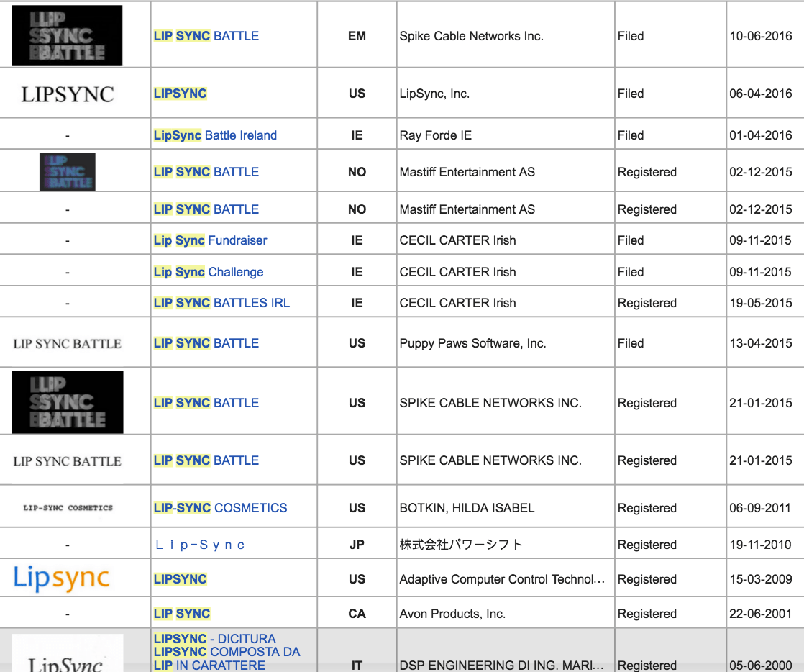Image resolution: width=804 pixels, height=672 pixels.
Task: Select owner 'Spike Cable Networks Inc.' in EM row
Action: tap(471, 36)
